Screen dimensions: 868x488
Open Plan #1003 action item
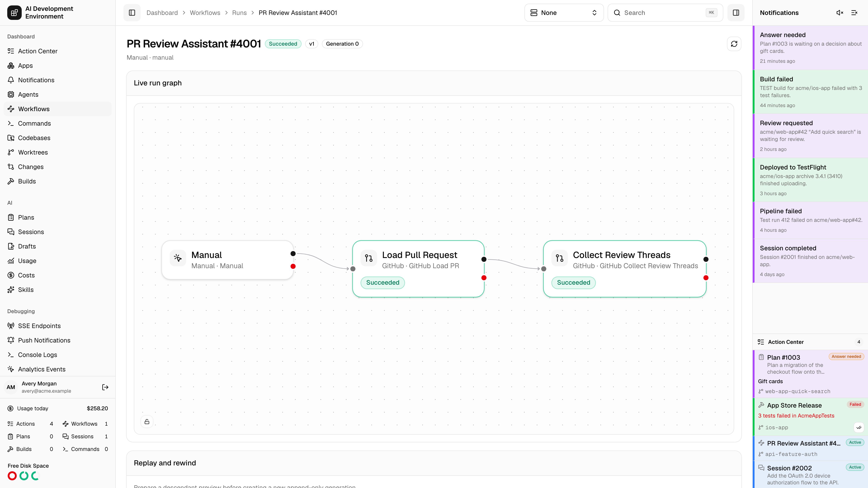(x=810, y=374)
